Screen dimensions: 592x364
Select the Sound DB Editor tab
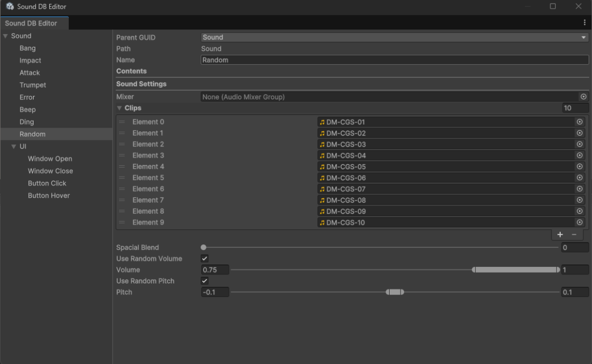(x=31, y=23)
